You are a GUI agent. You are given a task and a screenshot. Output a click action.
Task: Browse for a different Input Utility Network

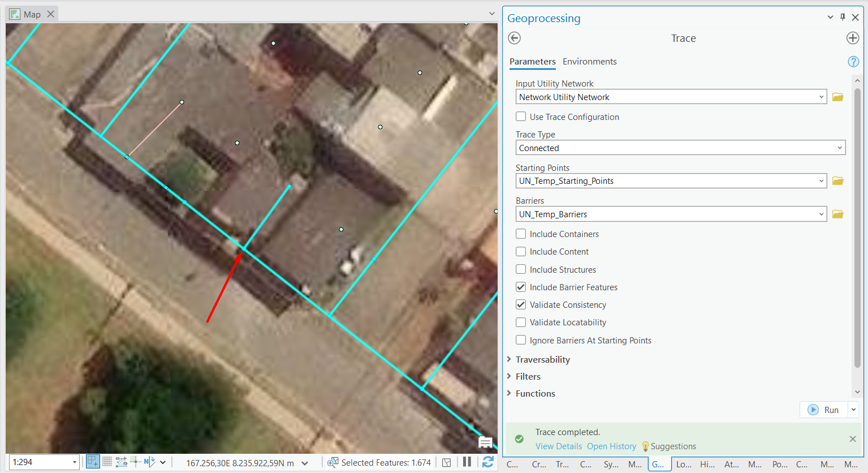click(837, 96)
